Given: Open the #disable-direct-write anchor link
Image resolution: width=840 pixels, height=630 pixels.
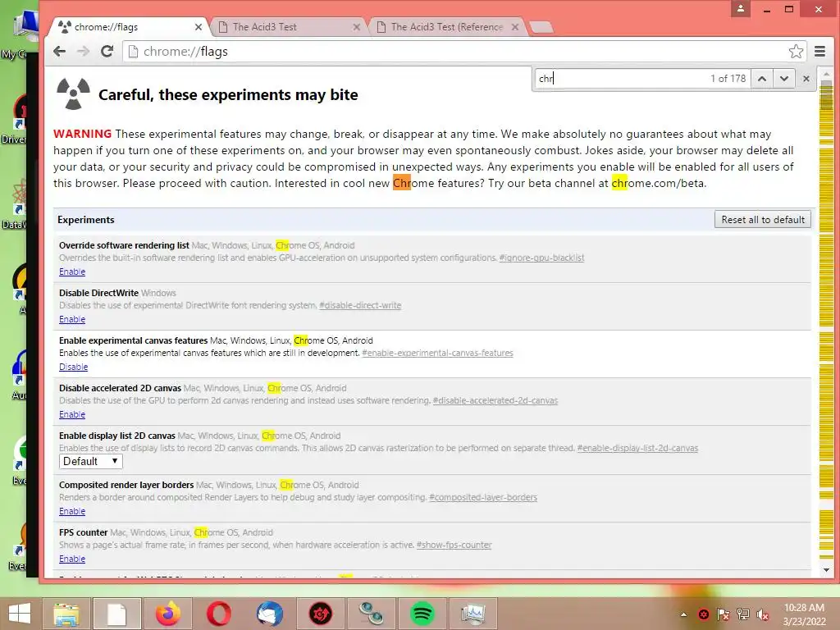Looking at the screenshot, I should pyautogui.click(x=360, y=305).
